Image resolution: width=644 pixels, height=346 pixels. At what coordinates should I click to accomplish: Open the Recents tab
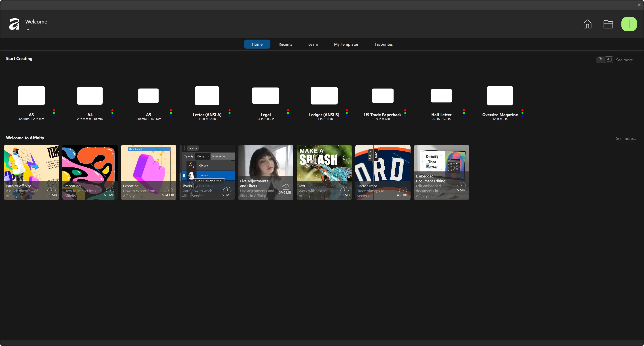[x=285, y=44]
